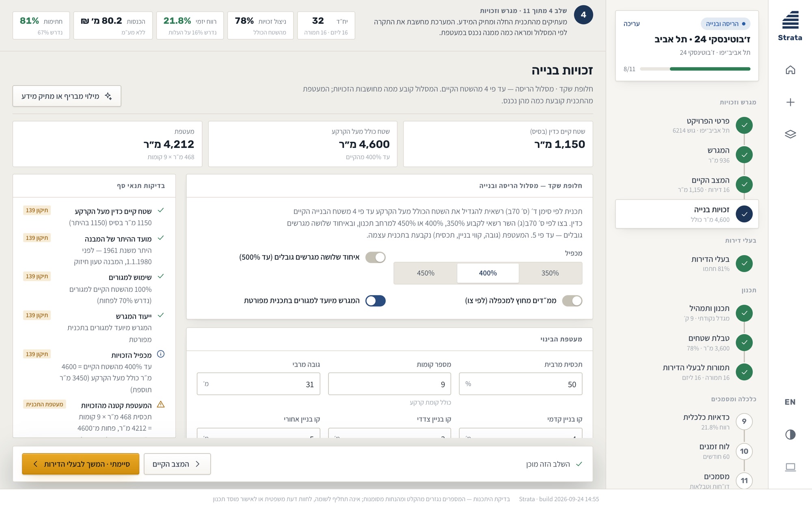Click the step 11 circle for מסמכים
Screen dimensions: 812x508
coord(744,480)
